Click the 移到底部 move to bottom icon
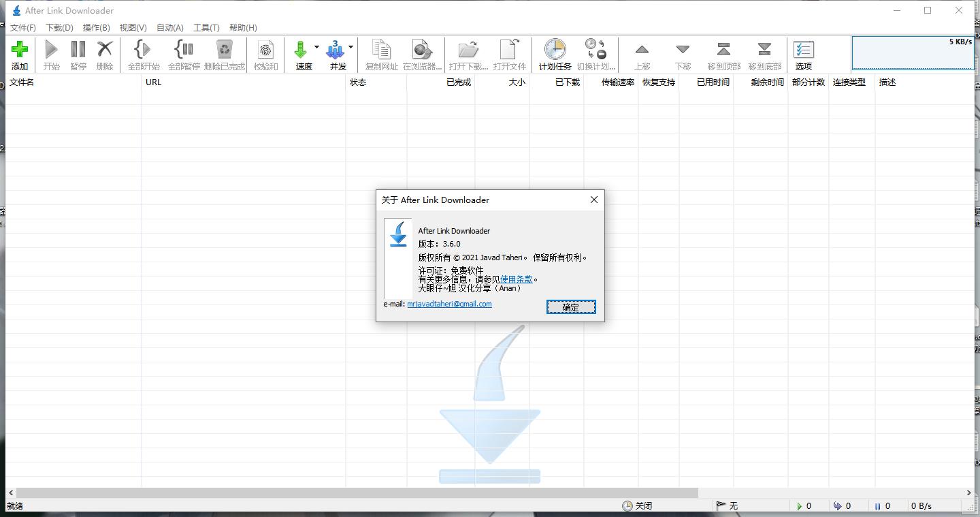 click(764, 49)
